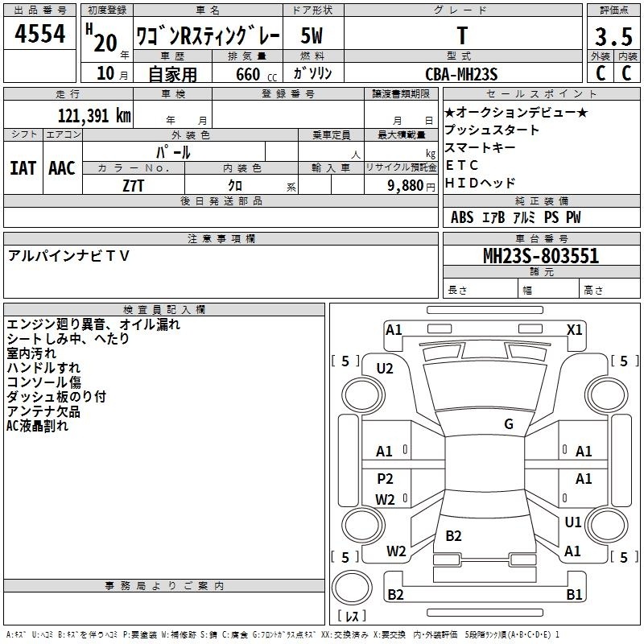Click the spare tire circle above レス
The height and width of the screenshot is (644, 644).
click(x=350, y=586)
